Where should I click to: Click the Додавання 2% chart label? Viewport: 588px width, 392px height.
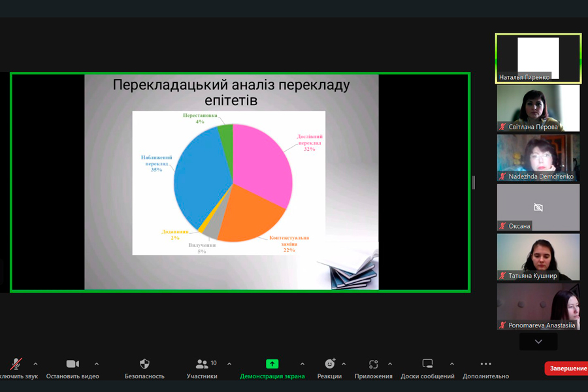pyautogui.click(x=174, y=235)
